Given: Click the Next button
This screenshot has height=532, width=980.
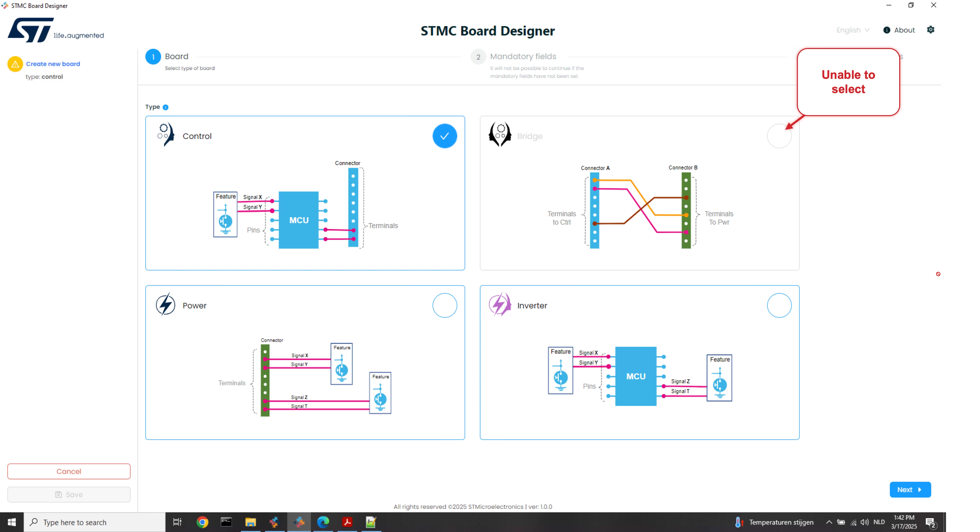Looking at the screenshot, I should (x=910, y=489).
